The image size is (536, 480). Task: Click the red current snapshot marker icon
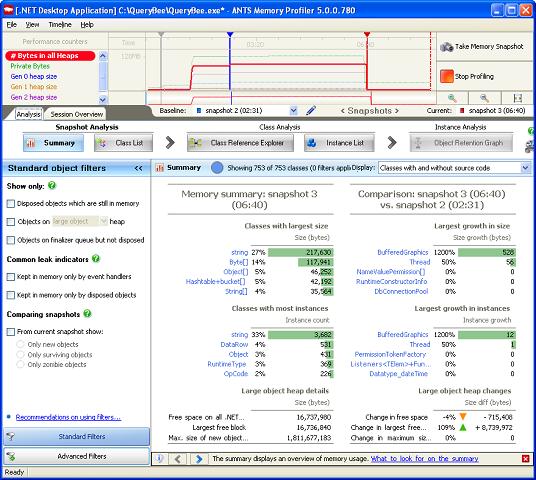(462, 110)
